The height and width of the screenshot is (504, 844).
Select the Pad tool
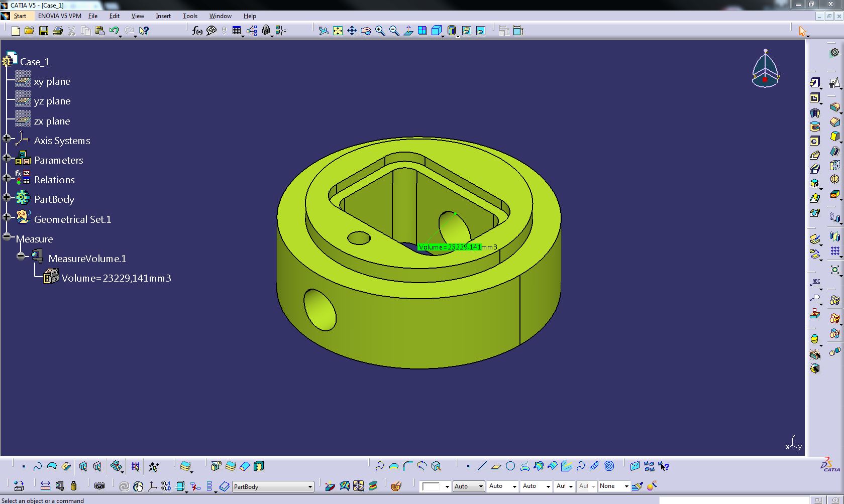coord(814,83)
